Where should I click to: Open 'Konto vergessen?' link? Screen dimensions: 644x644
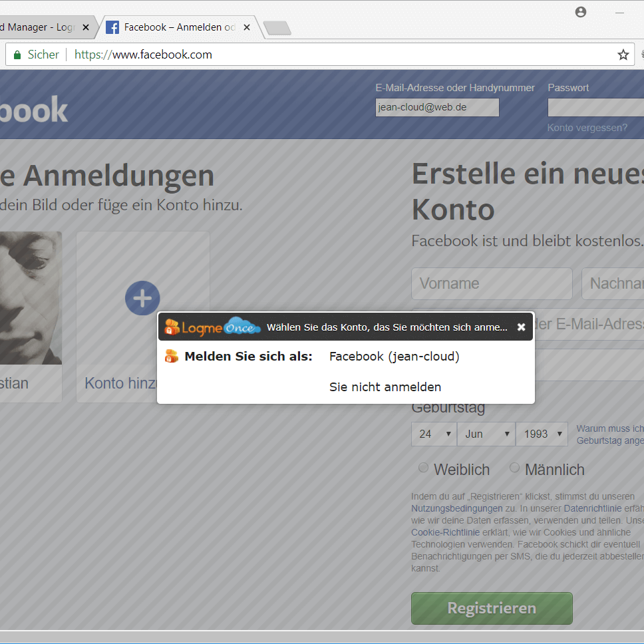click(587, 128)
